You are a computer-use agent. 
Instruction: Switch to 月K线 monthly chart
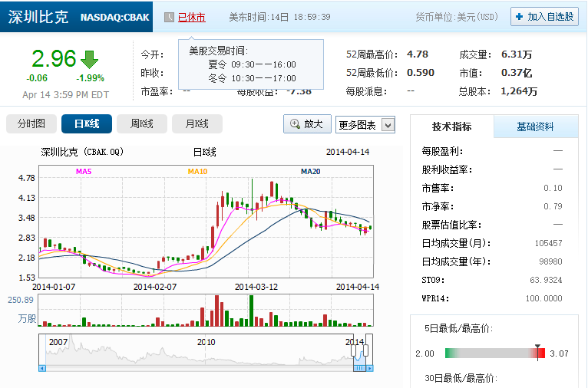pos(197,124)
